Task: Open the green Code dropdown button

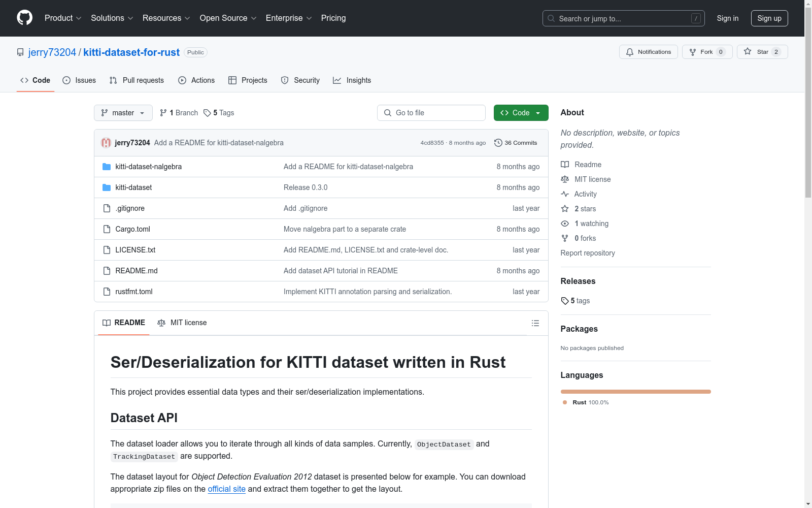Action: [521, 113]
